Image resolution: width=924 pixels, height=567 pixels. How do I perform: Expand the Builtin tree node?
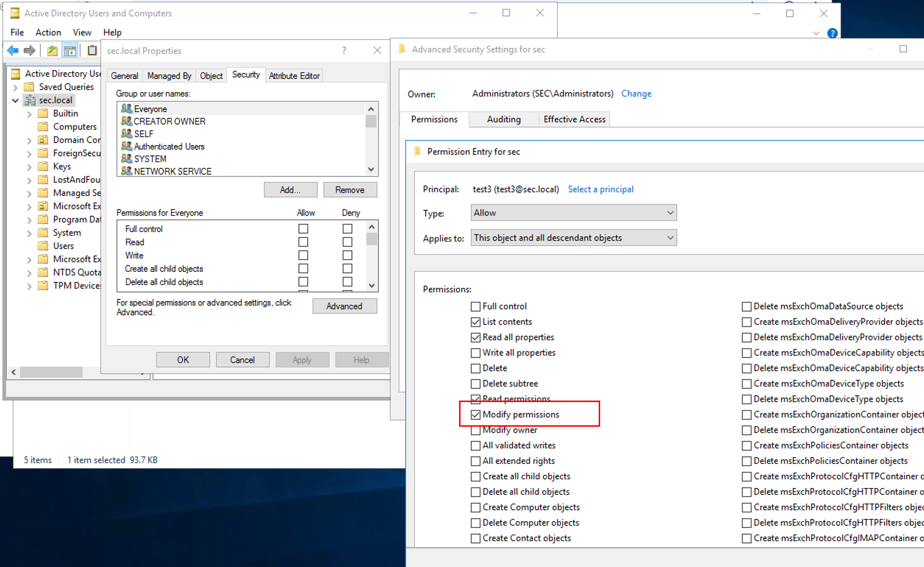pos(29,114)
